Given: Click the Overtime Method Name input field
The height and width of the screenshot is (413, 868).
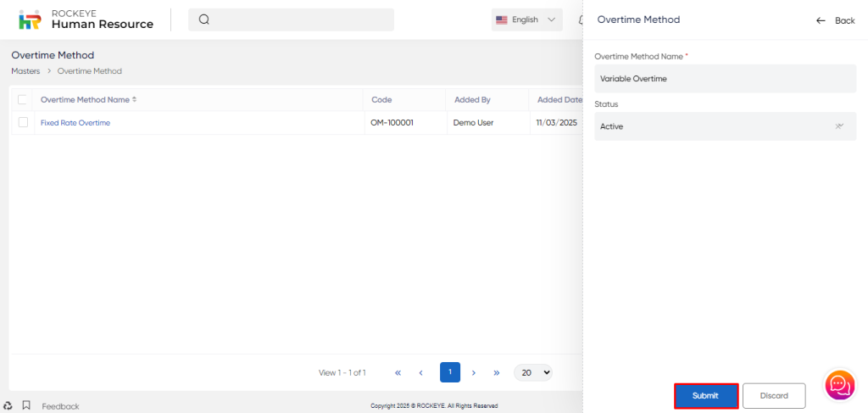Looking at the screenshot, I should [x=725, y=79].
